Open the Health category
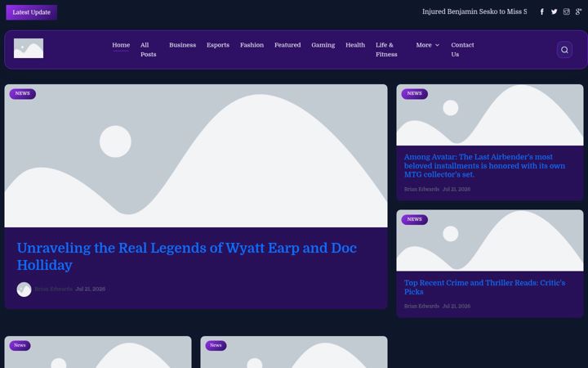 tap(355, 45)
